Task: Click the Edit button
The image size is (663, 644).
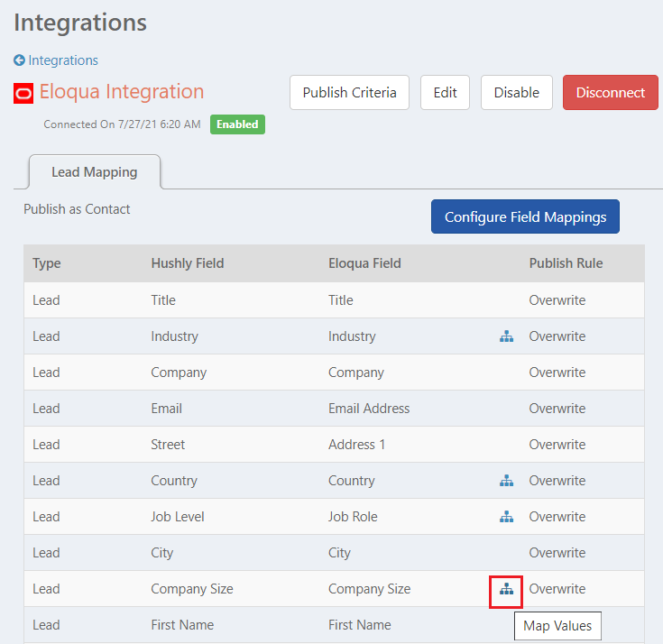Action: click(445, 93)
